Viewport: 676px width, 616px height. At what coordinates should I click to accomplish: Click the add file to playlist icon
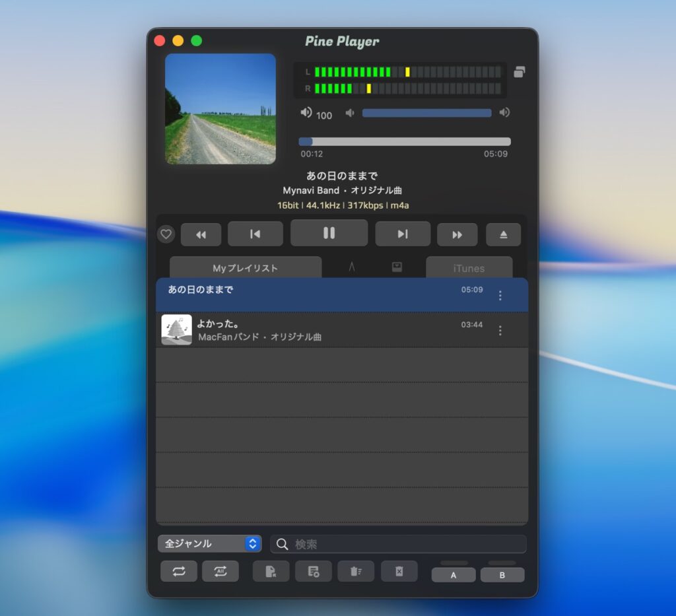coord(271,571)
